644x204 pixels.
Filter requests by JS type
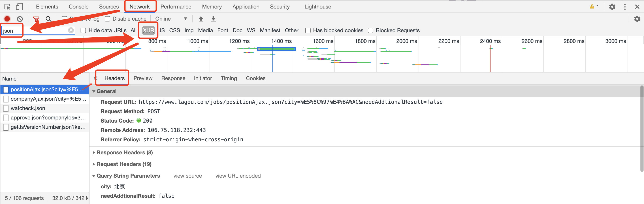tap(162, 30)
